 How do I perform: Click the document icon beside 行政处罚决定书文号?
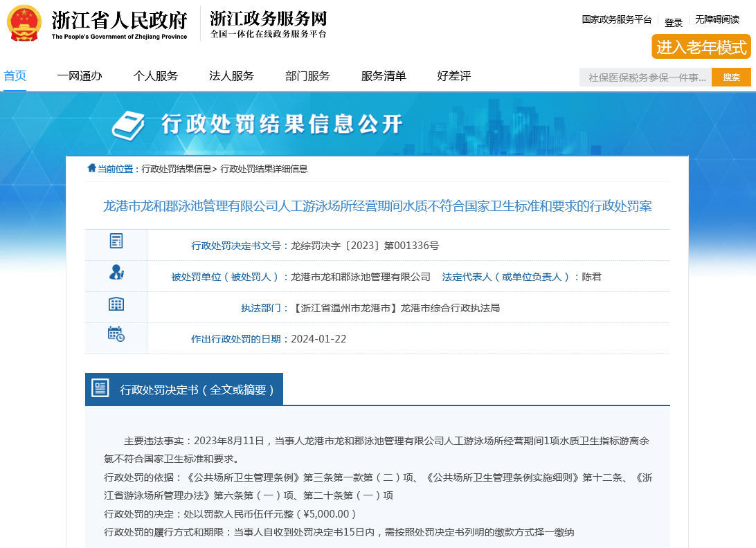pyautogui.click(x=116, y=241)
